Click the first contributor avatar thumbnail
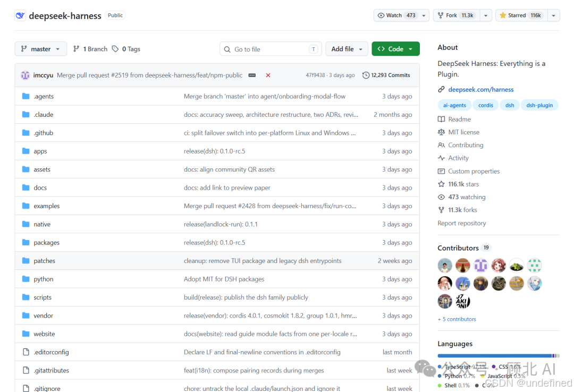 pyautogui.click(x=445, y=266)
